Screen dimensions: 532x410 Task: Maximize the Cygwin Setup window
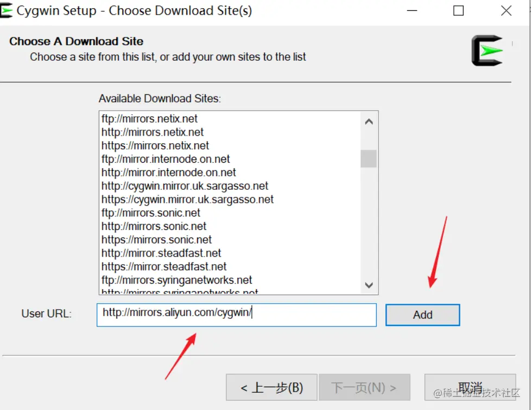tap(458, 11)
